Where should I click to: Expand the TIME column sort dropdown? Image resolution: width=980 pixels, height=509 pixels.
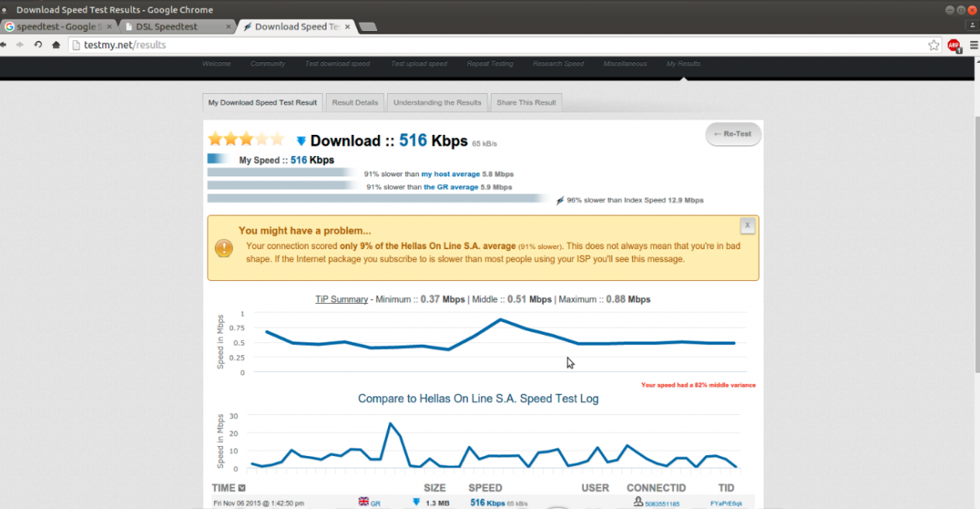point(242,488)
